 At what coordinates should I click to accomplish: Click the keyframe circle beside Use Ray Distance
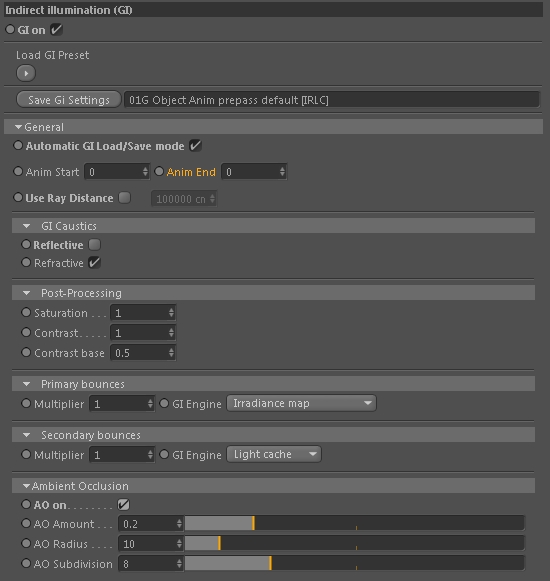[18, 197]
